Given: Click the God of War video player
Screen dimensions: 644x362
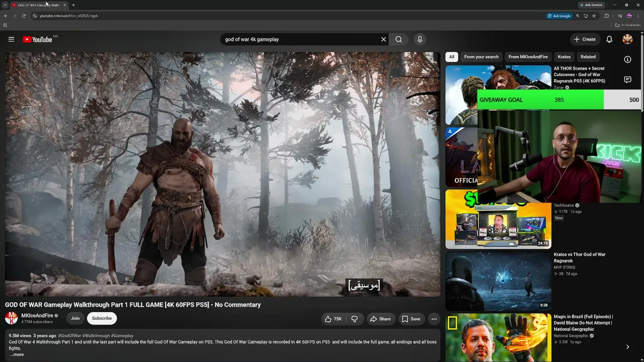Looking at the screenshot, I should pos(222,174).
